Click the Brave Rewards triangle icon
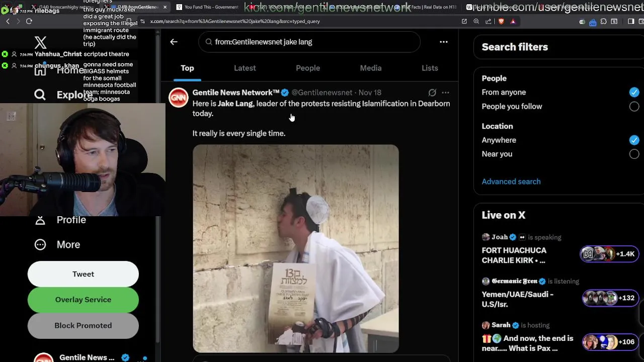This screenshot has width=644, height=362. click(x=513, y=21)
